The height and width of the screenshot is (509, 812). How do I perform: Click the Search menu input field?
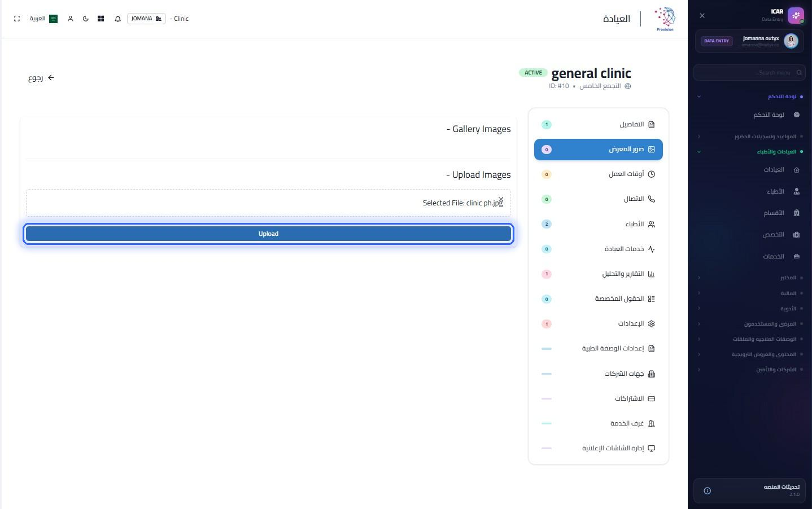pyautogui.click(x=749, y=72)
